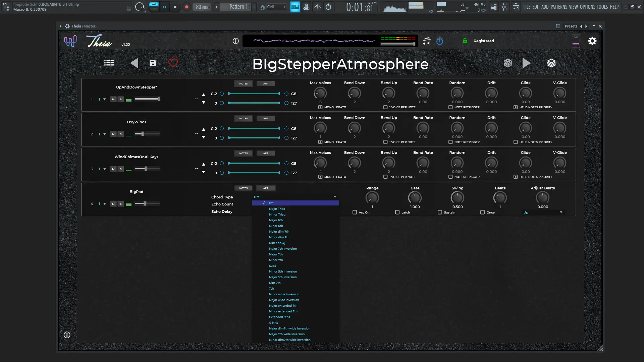Mute the WindChimesOnAllKeys layer
Image resolution: width=644 pixels, height=362 pixels.
click(113, 169)
